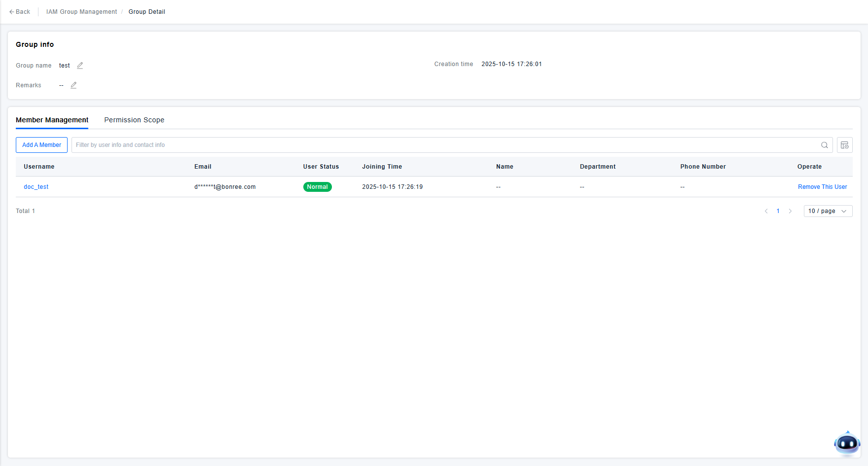Open the doc_test username link
This screenshot has width=868, height=466.
(x=36, y=187)
